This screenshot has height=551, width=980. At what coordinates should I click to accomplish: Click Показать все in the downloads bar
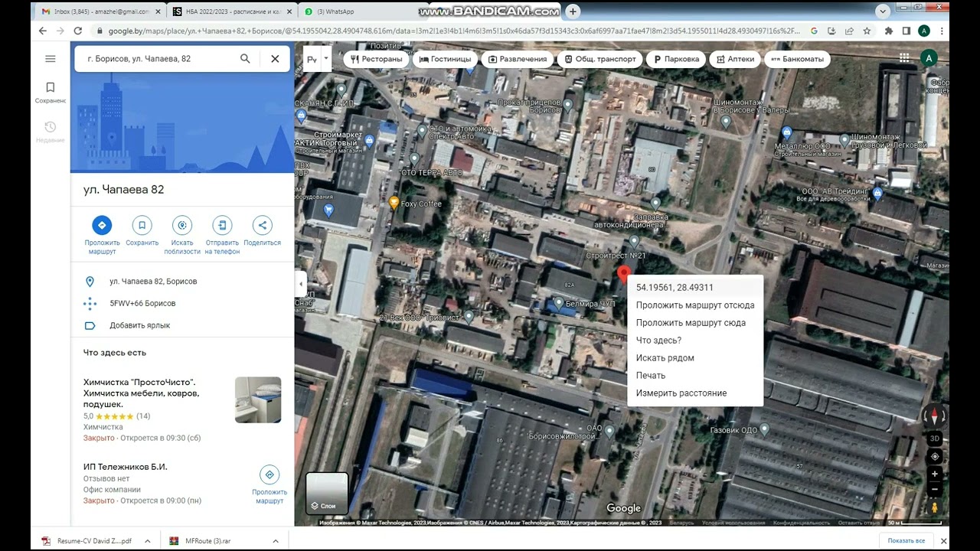906,541
